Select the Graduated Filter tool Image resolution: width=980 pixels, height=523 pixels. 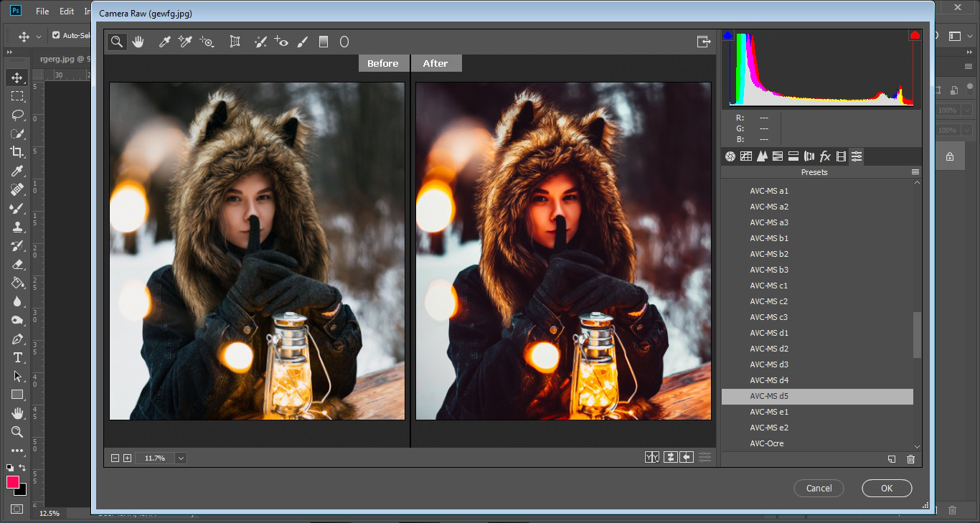click(324, 42)
